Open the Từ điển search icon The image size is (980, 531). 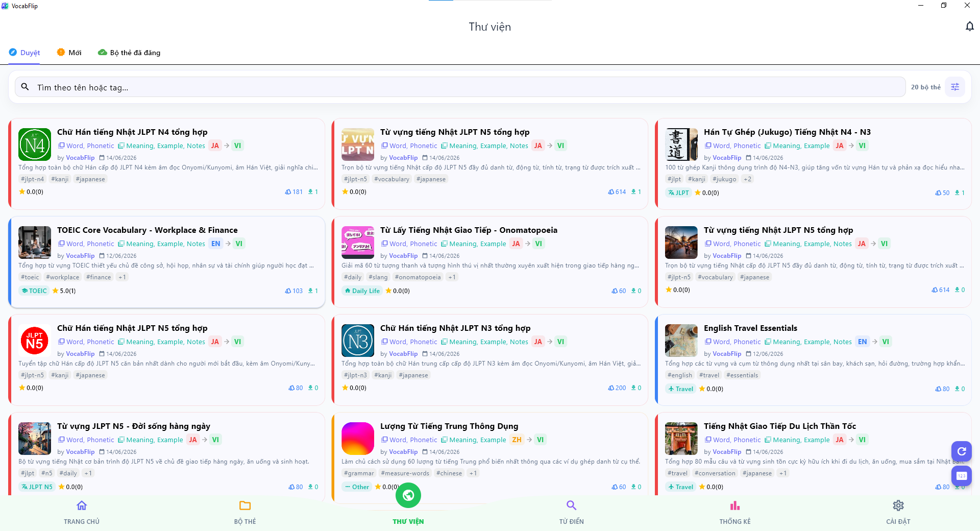point(572,505)
